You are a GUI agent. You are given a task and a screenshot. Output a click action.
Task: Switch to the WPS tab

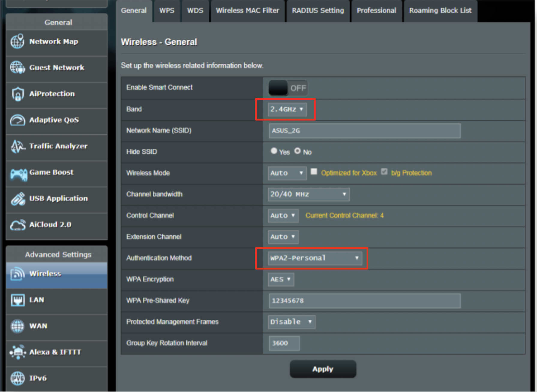point(166,11)
